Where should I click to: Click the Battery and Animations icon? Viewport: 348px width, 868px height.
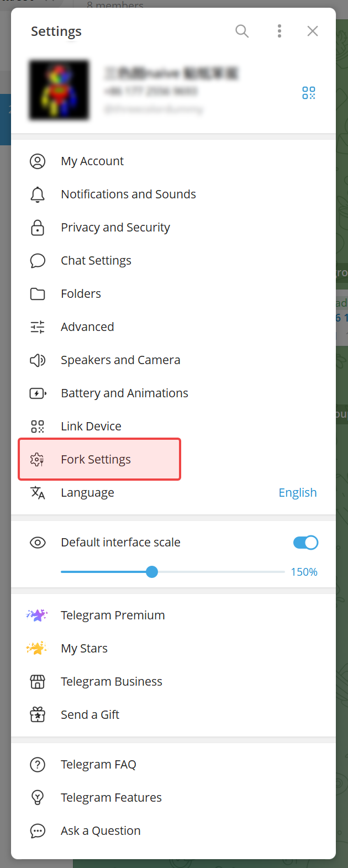(x=38, y=393)
